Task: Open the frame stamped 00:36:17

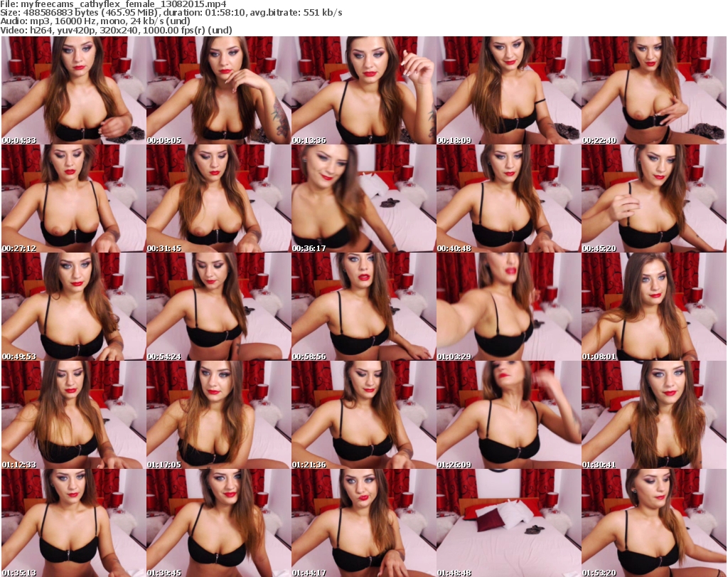Action: click(x=363, y=198)
